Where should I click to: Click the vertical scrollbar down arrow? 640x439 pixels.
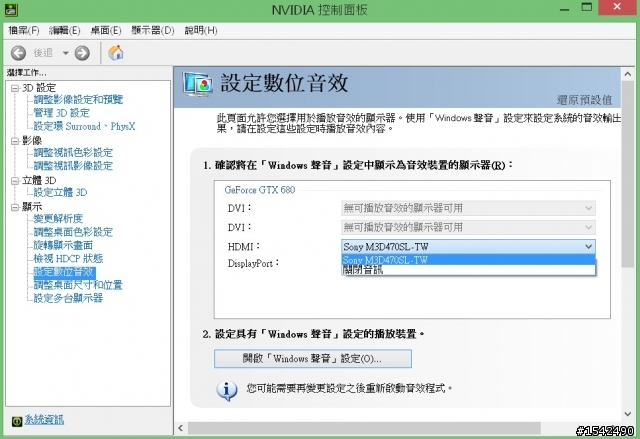click(x=628, y=414)
